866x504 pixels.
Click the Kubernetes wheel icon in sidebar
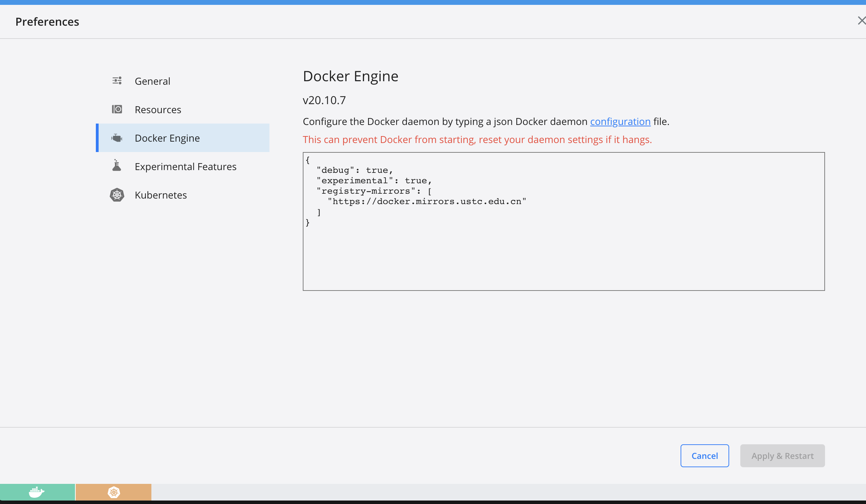[x=117, y=195]
